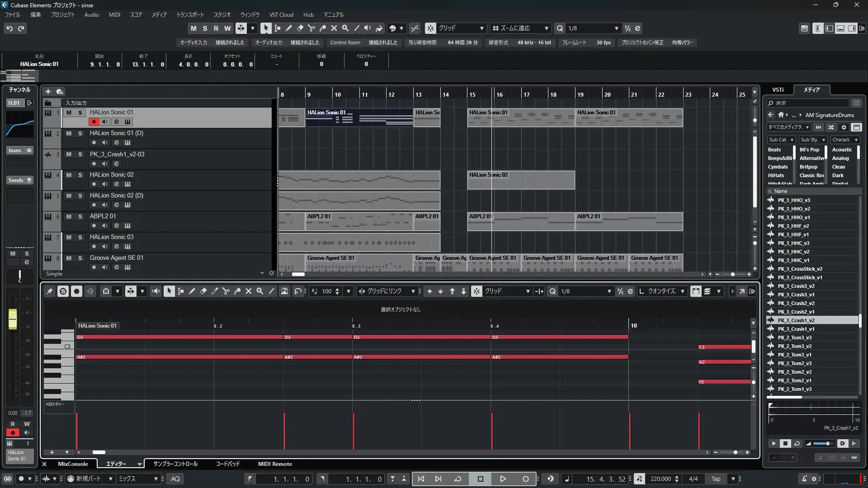This screenshot has height=488, width=868.
Task: Mute the ABPL2 01 track
Action: [x=69, y=216]
